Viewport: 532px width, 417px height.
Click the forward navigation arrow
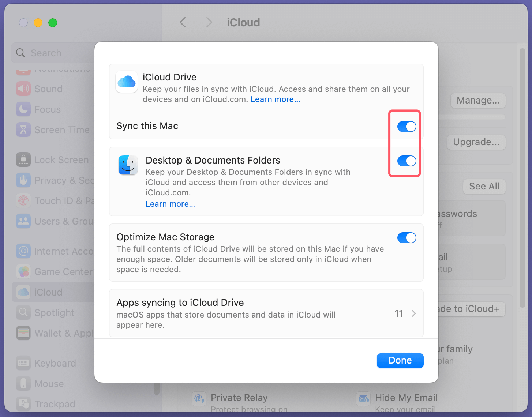(x=209, y=22)
